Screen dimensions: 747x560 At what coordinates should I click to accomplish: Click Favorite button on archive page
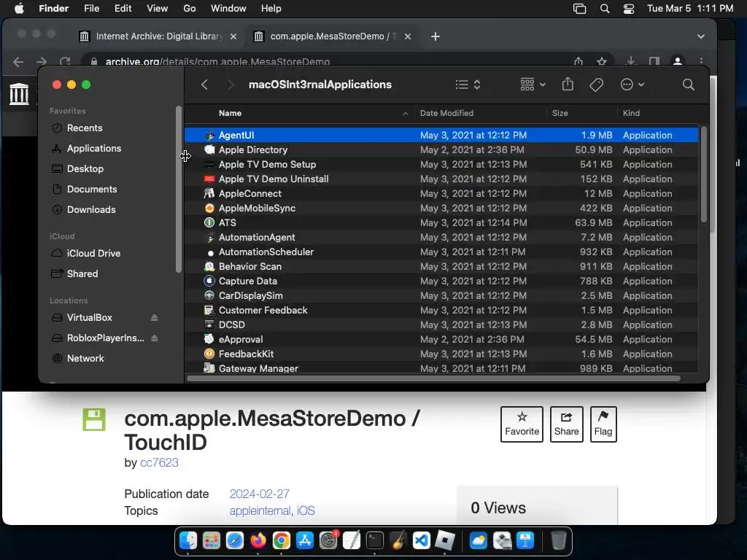point(522,424)
